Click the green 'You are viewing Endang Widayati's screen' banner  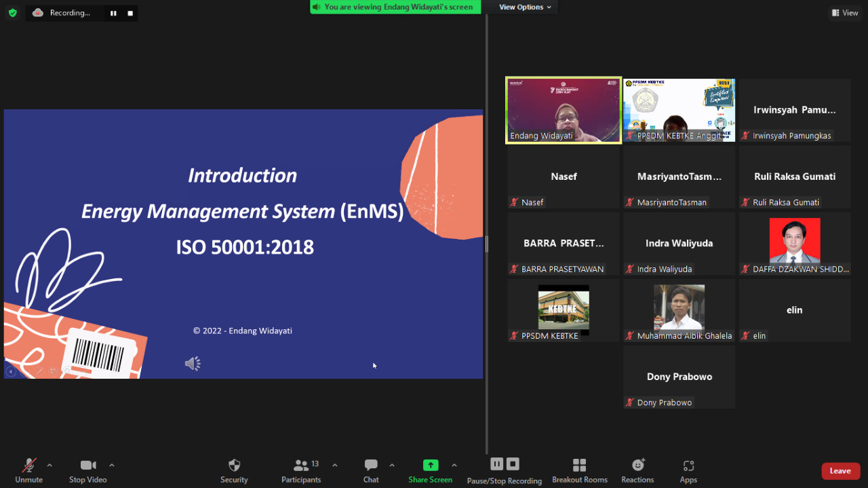pos(395,7)
